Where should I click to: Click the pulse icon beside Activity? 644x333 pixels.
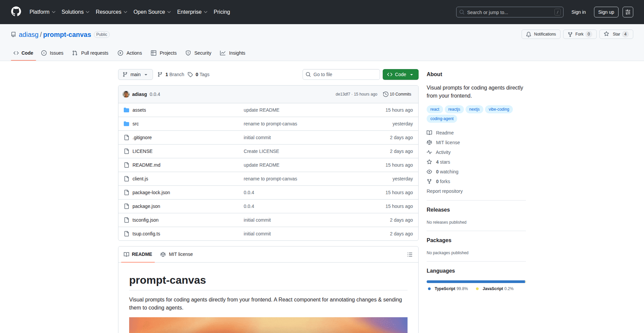coord(429,152)
